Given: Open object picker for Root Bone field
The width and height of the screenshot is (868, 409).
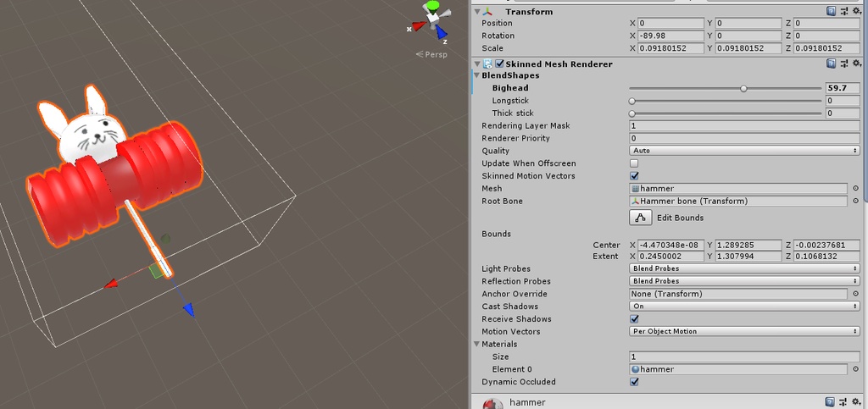Looking at the screenshot, I should coord(856,202).
